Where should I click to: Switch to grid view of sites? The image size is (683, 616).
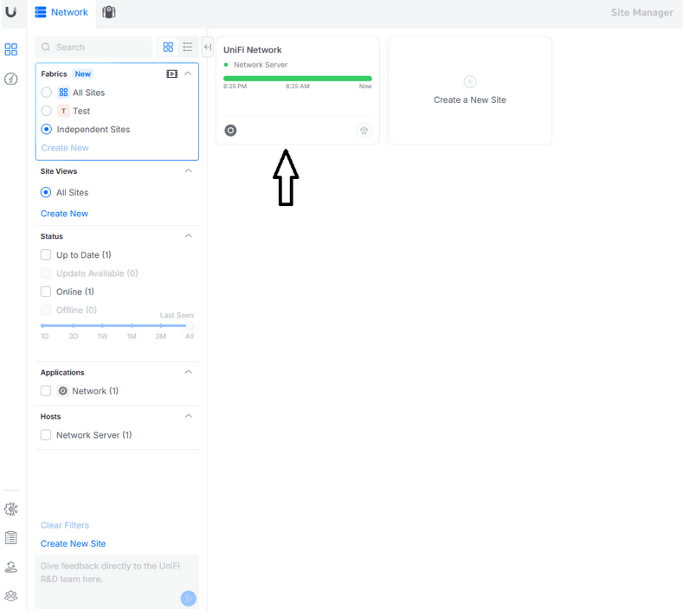click(168, 47)
